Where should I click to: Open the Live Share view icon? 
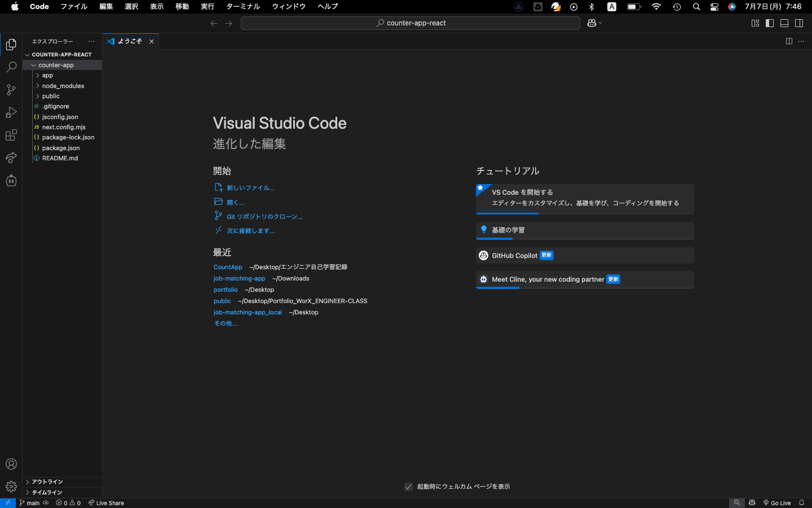[x=11, y=157]
